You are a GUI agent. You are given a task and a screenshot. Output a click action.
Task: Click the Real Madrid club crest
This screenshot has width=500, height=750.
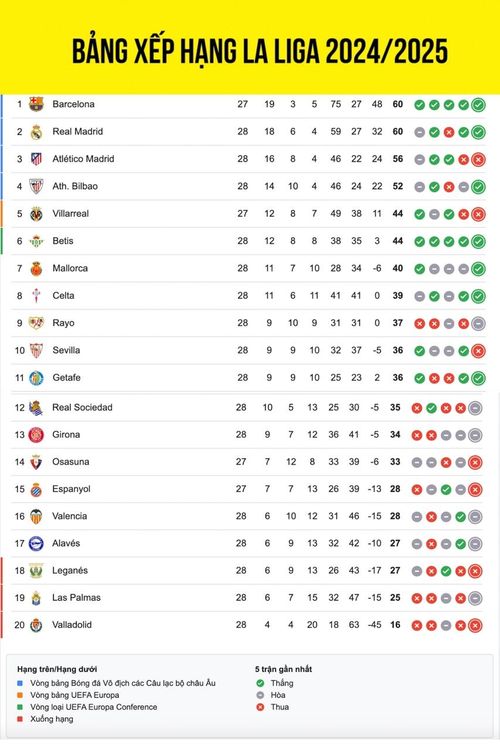pyautogui.click(x=36, y=132)
